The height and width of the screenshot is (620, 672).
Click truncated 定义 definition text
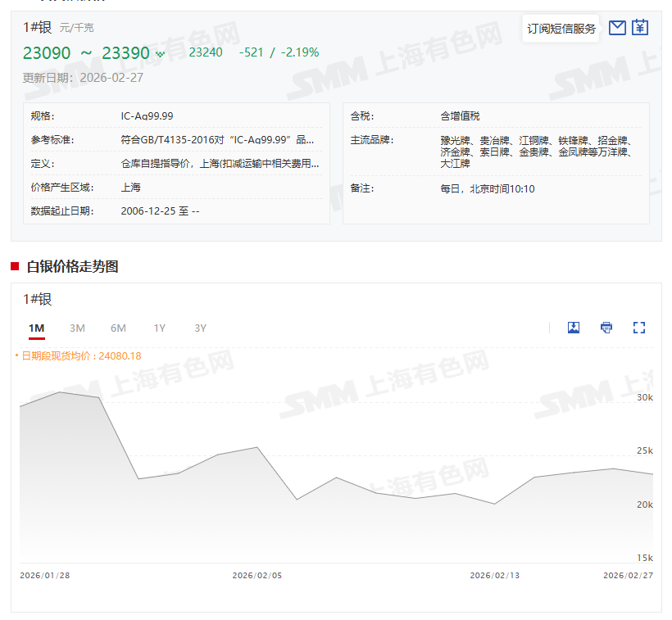click(220, 164)
